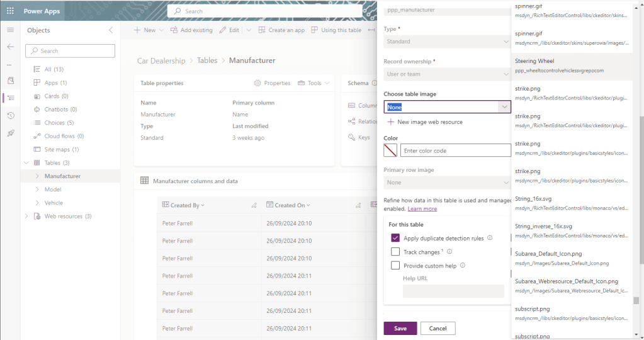Collapse the Objects panel chevron
Screen dimensions: 644x340
click(111, 30)
